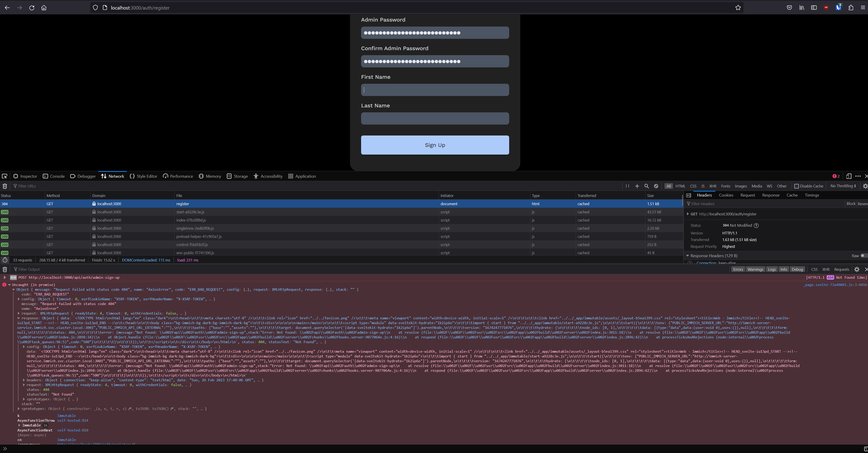Pause network recording
The height and width of the screenshot is (453, 868).
pyautogui.click(x=627, y=186)
